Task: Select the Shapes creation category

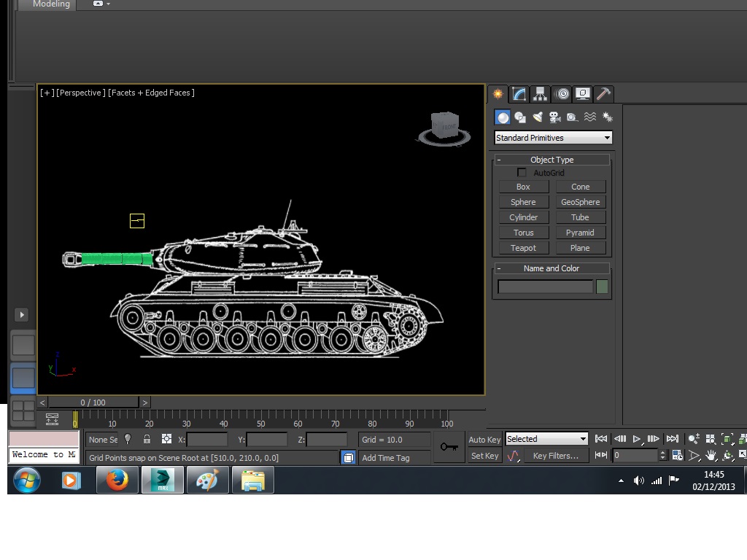Action: pyautogui.click(x=519, y=117)
